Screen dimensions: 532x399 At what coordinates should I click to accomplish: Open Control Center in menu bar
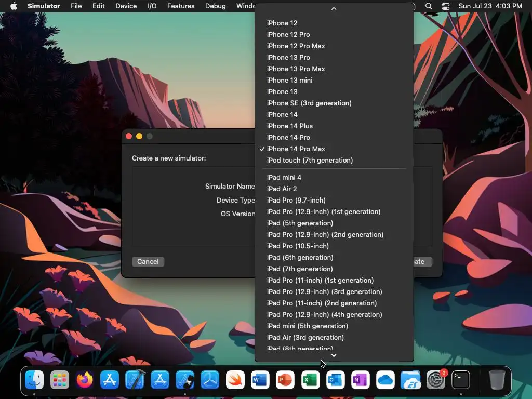coord(445,6)
